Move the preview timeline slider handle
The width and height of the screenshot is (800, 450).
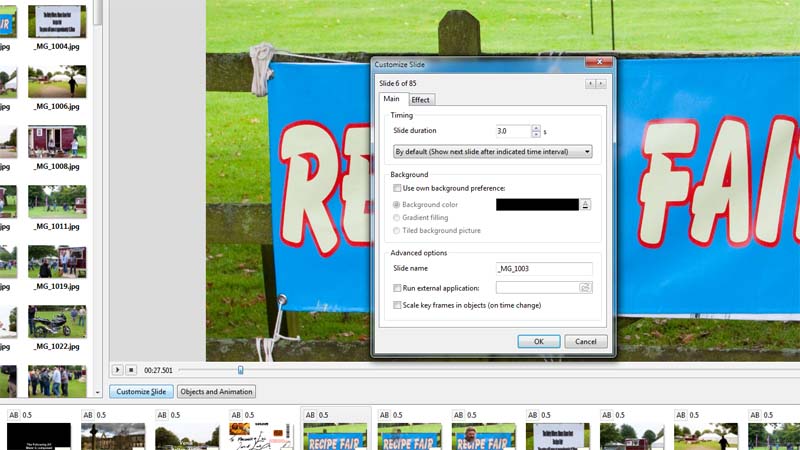point(240,370)
